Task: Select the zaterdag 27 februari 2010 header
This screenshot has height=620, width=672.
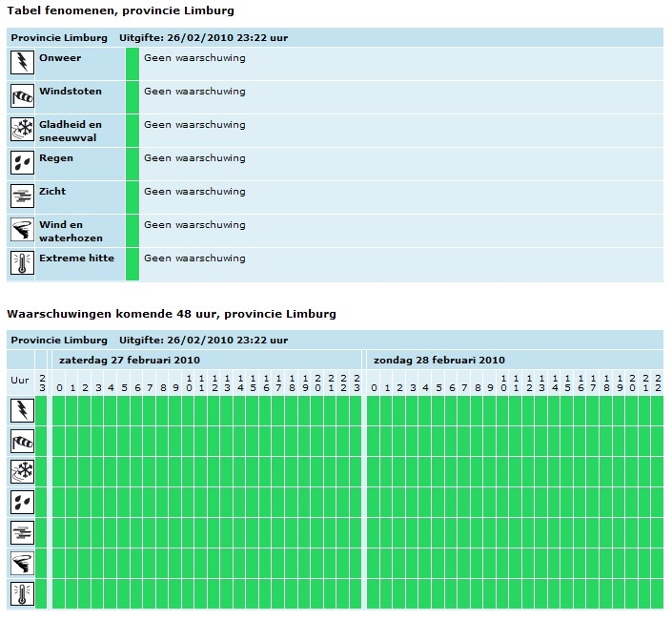Action: 130,361
